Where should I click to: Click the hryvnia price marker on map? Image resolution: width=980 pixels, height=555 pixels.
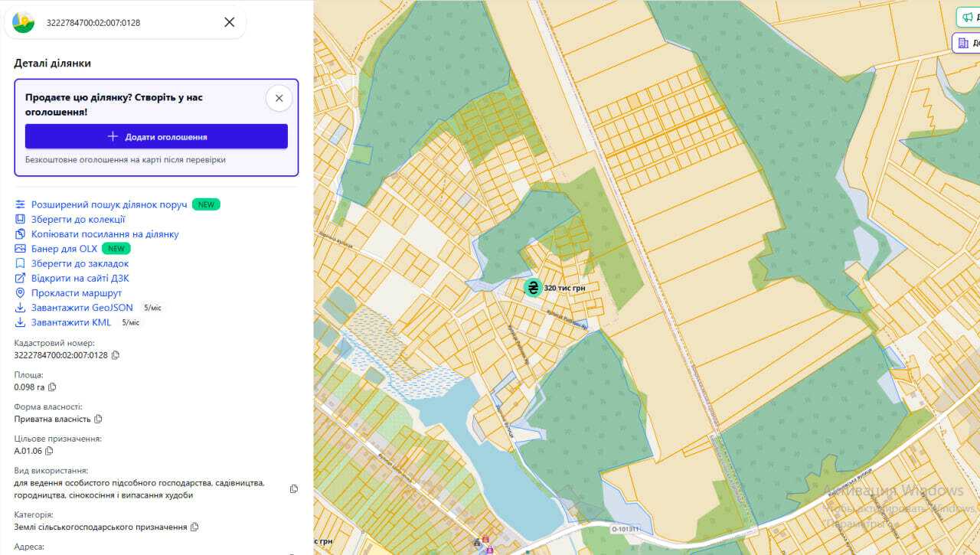point(533,288)
